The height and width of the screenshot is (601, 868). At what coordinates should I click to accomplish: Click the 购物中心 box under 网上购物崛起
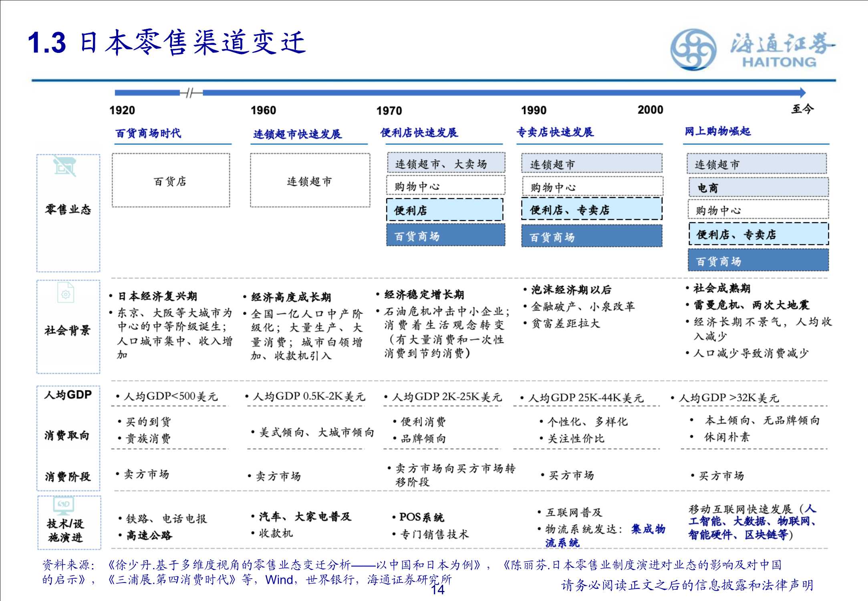[758, 210]
